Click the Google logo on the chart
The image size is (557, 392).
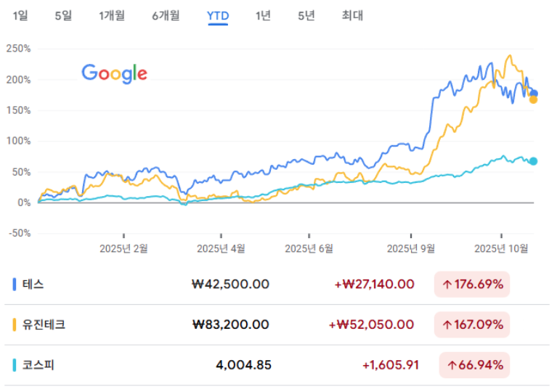pyautogui.click(x=114, y=73)
